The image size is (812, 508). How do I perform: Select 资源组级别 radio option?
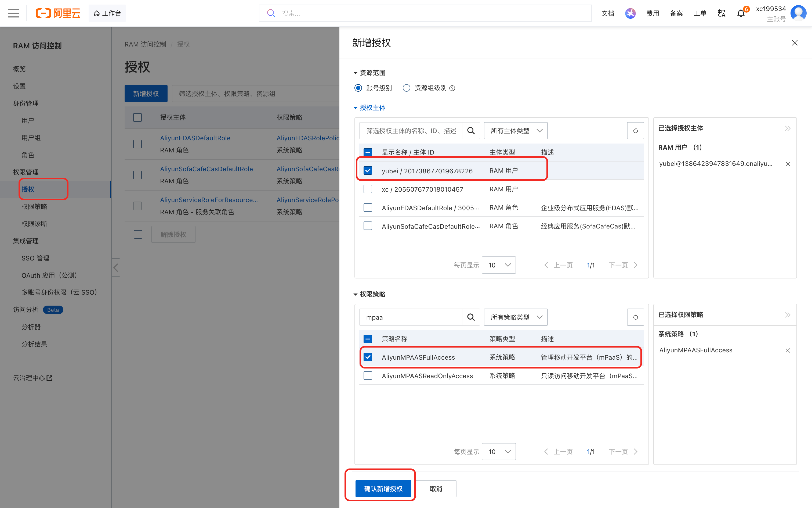click(406, 88)
